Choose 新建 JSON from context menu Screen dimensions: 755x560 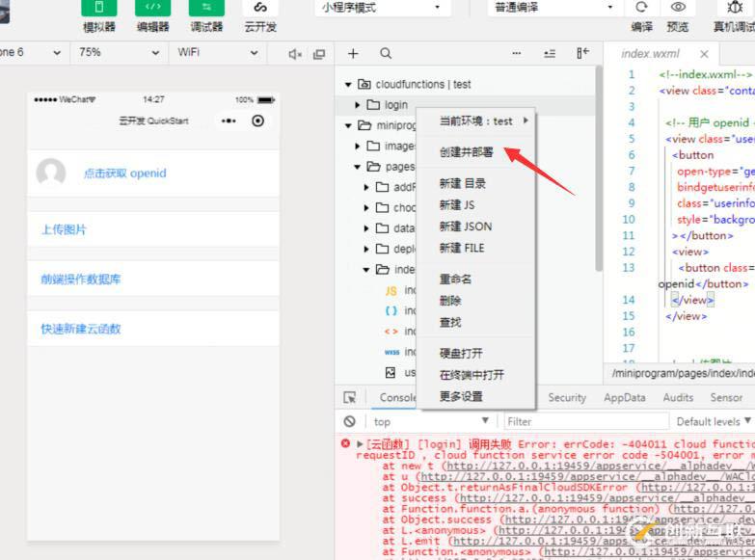pos(476,227)
